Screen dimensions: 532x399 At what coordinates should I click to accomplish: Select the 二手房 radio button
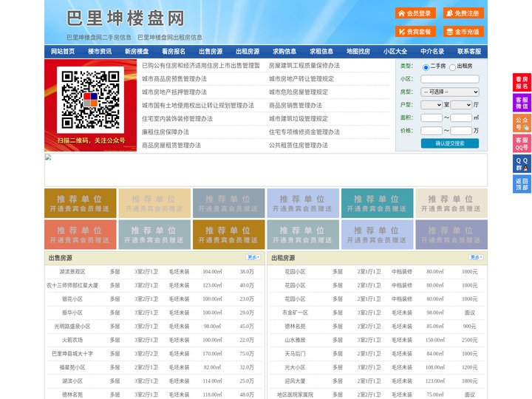pyautogui.click(x=426, y=66)
